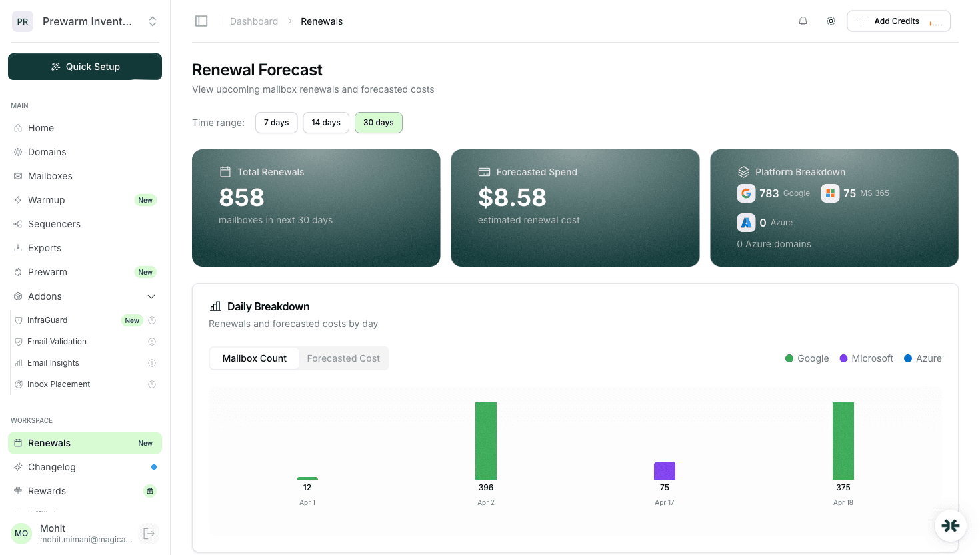
Task: Click the InfraGuard shield info icon
Action: (x=151, y=320)
